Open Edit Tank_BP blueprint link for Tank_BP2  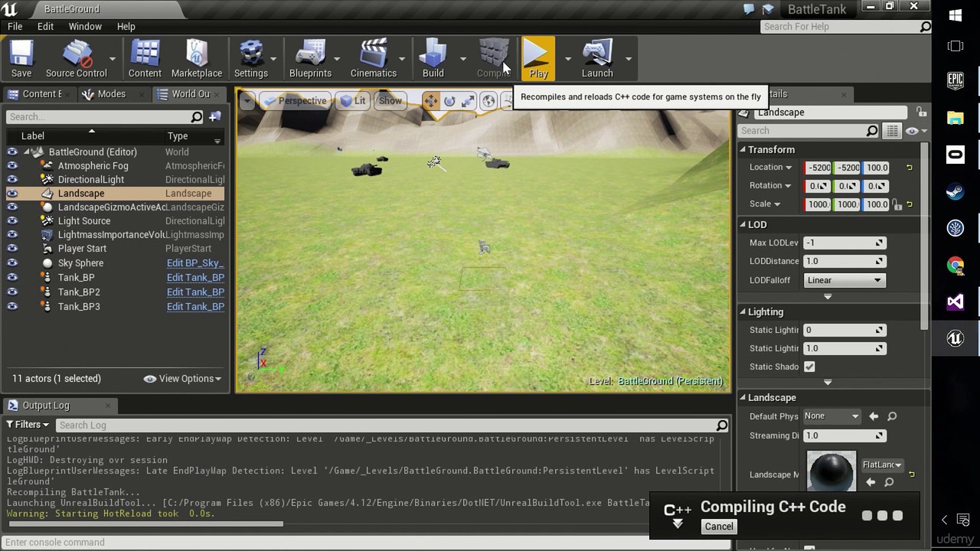click(x=195, y=292)
